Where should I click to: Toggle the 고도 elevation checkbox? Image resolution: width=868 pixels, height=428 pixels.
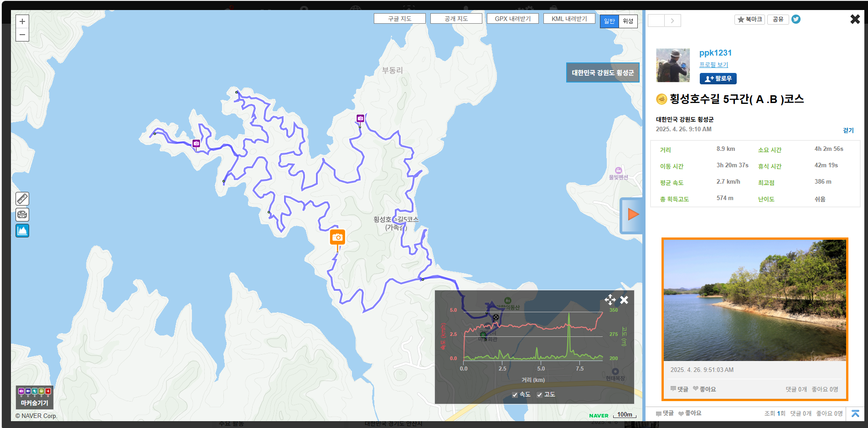pos(539,395)
